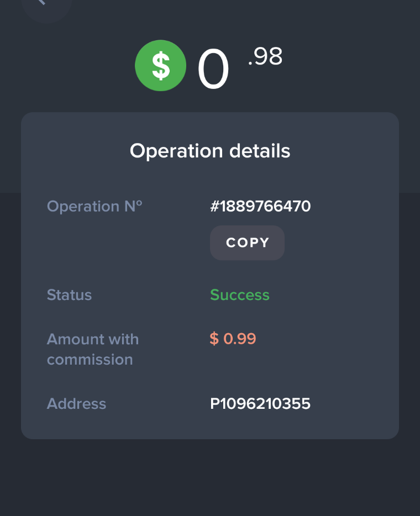420x516 pixels.
Task: Click the Operation details heading
Action: click(x=210, y=151)
